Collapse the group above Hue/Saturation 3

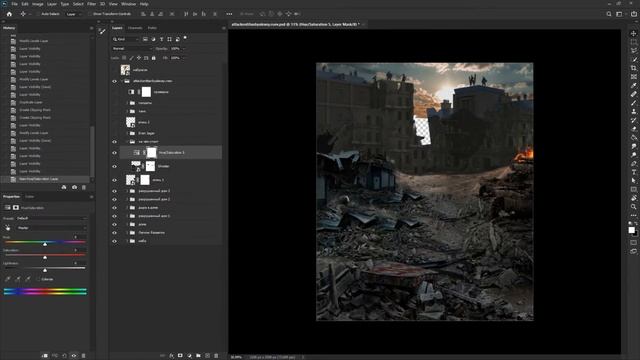click(127, 142)
